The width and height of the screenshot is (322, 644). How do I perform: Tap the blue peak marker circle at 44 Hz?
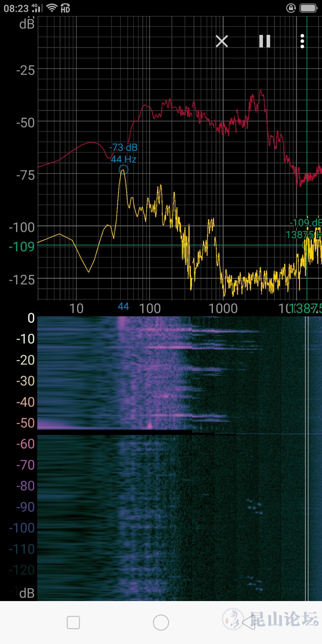coord(123,170)
